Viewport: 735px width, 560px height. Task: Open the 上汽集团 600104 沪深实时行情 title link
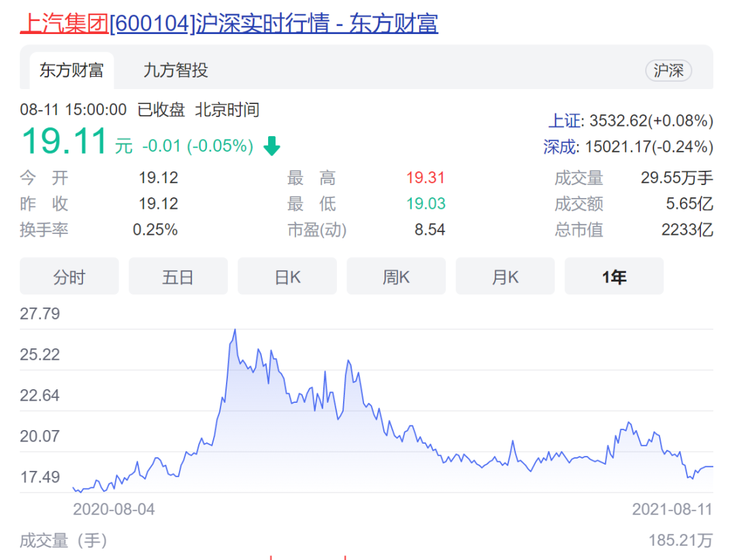point(229,23)
